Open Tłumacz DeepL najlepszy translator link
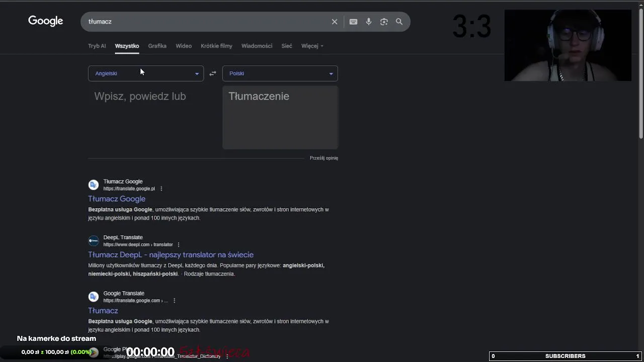This screenshot has height=362, width=644. [171, 254]
